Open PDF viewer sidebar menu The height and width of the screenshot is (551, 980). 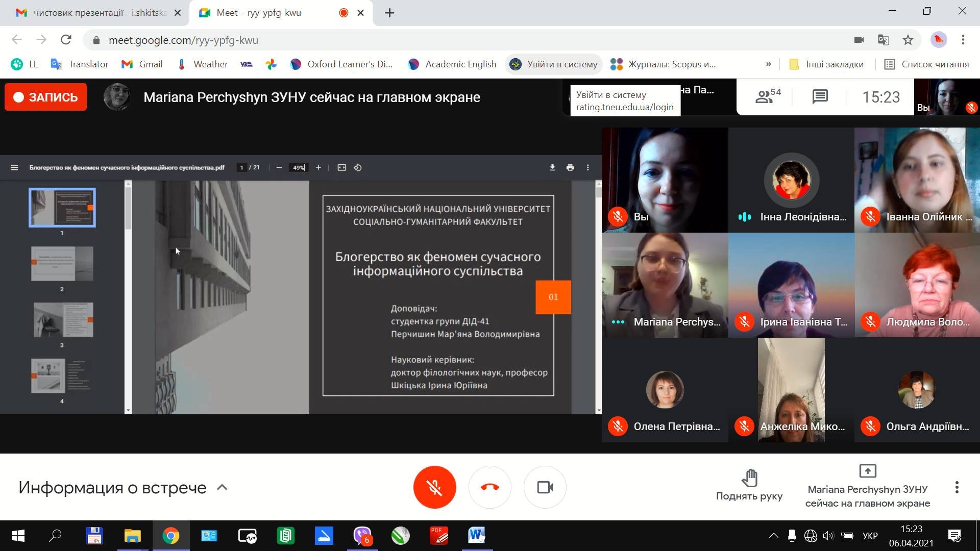(14, 167)
